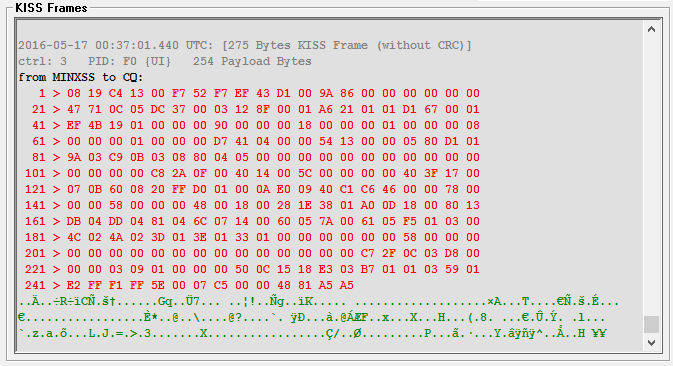Click the 2016-05-17 00:37:01.440 UTC timestamp line

[x=245, y=45]
